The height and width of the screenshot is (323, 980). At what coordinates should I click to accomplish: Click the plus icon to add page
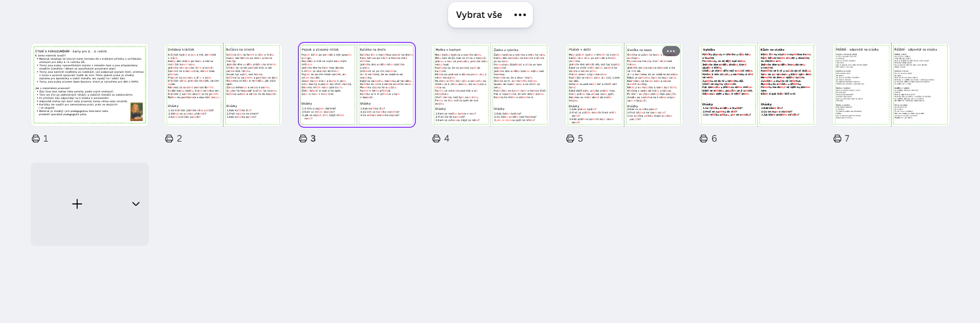point(77,204)
